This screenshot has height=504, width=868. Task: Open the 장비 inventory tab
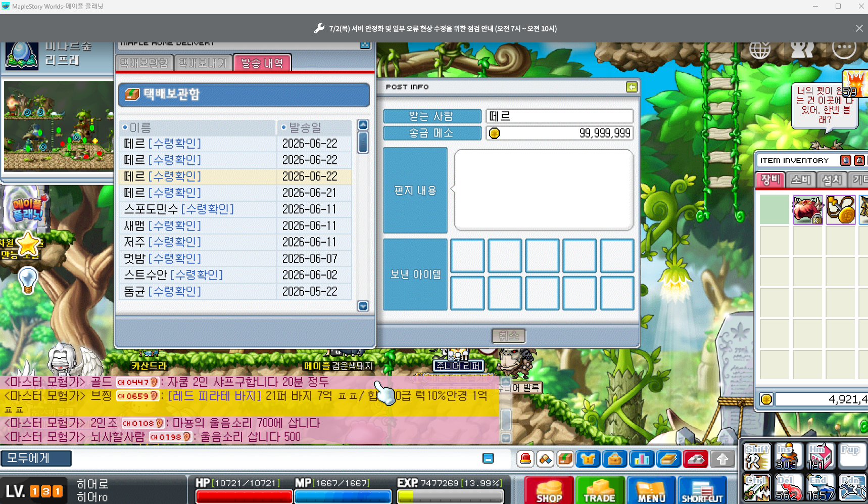tap(770, 179)
